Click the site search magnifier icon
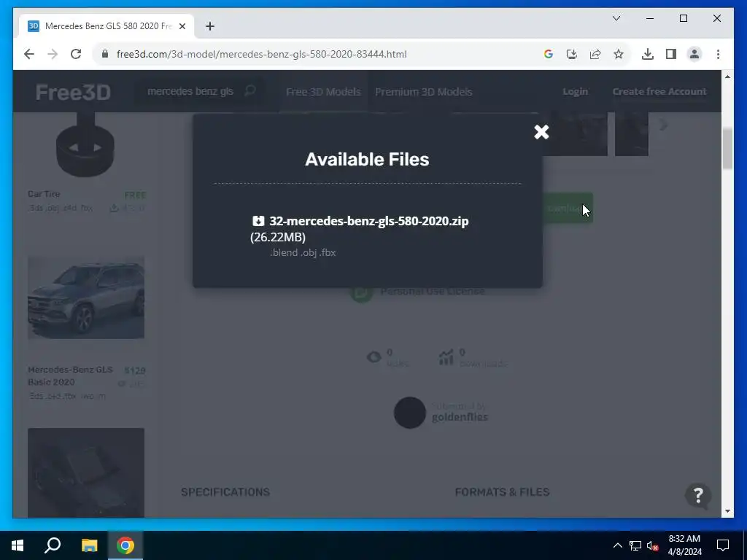The image size is (747, 560). click(250, 90)
